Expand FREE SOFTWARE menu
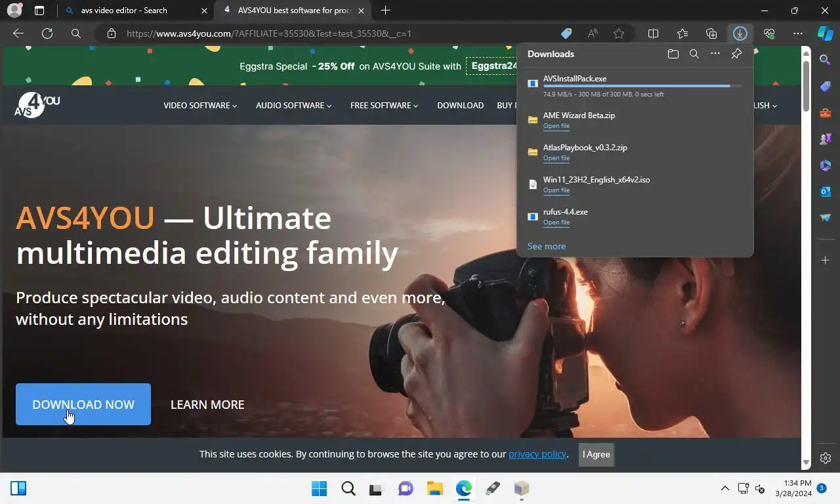This screenshot has width=840, height=504. click(x=385, y=105)
